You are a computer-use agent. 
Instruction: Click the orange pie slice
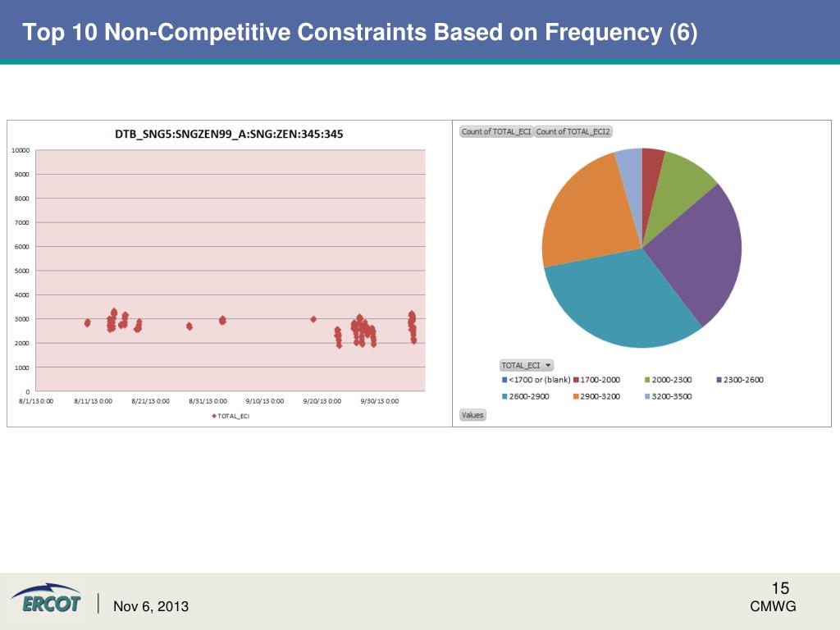587,213
